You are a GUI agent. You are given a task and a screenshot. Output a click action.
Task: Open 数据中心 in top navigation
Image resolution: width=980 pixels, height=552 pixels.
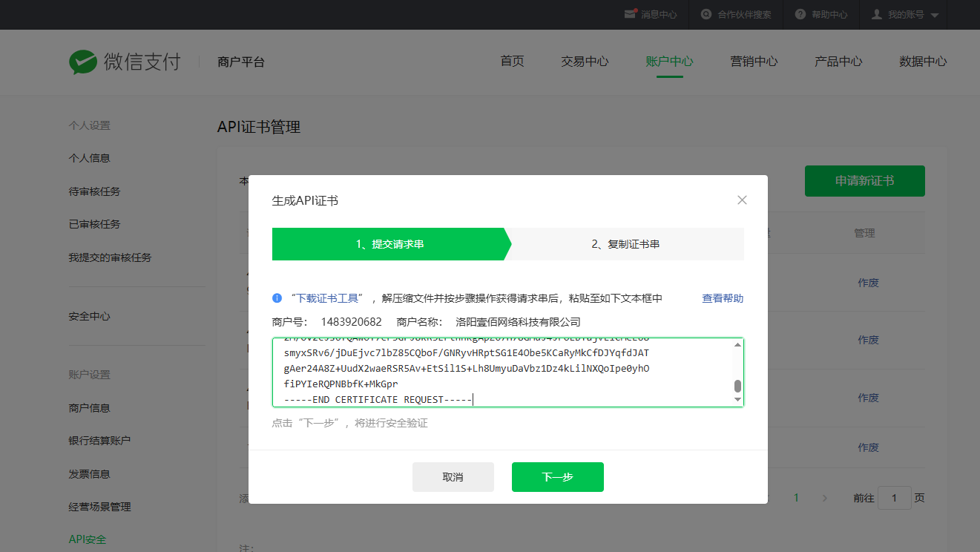pos(923,62)
